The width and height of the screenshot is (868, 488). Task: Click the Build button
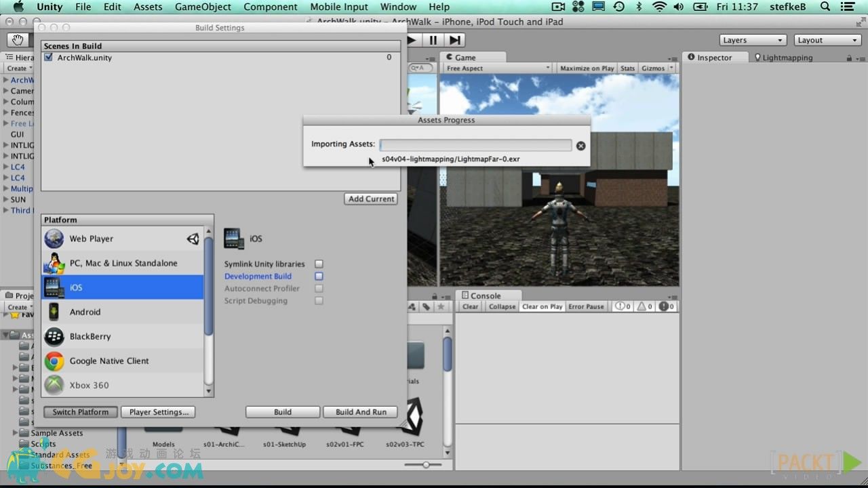click(283, 412)
